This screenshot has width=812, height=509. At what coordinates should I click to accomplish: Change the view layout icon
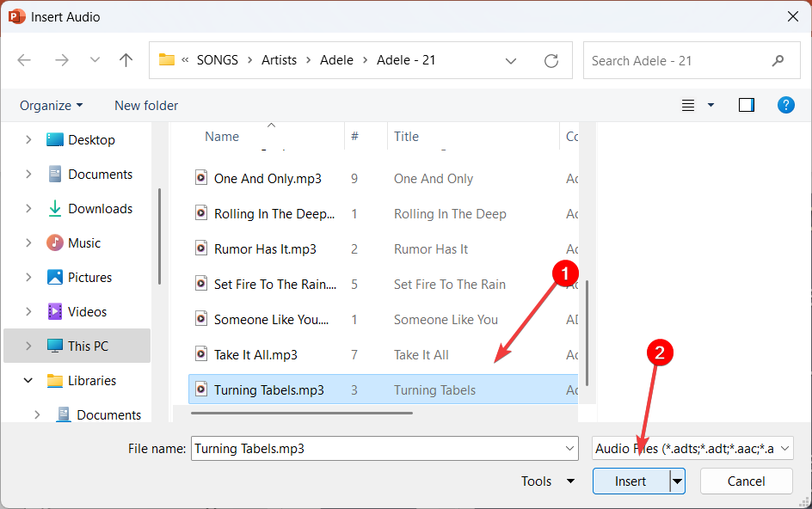(688, 106)
